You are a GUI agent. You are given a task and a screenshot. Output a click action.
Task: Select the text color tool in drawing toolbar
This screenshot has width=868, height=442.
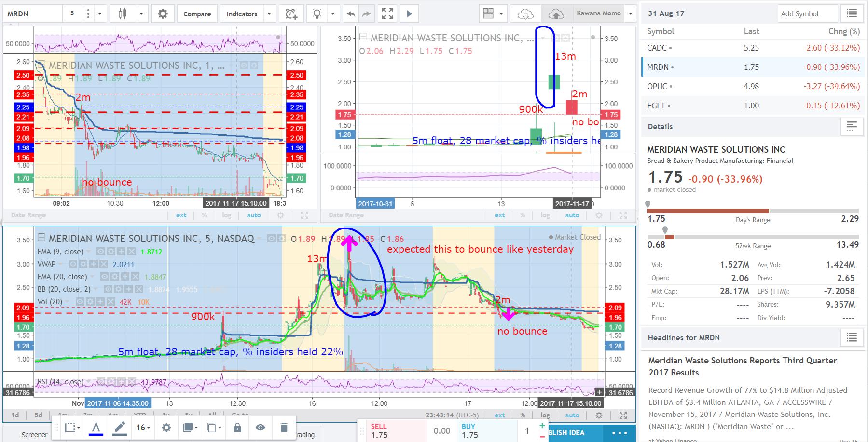click(96, 428)
